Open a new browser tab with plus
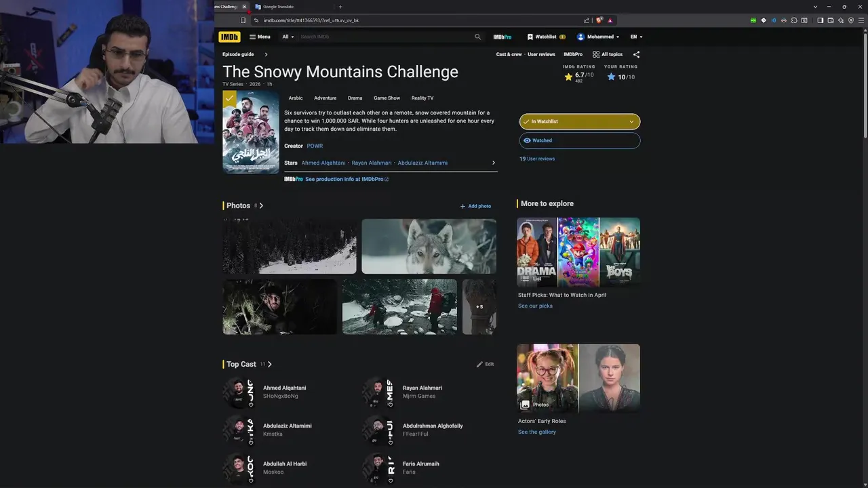Image resolution: width=868 pixels, height=488 pixels. 340,7
